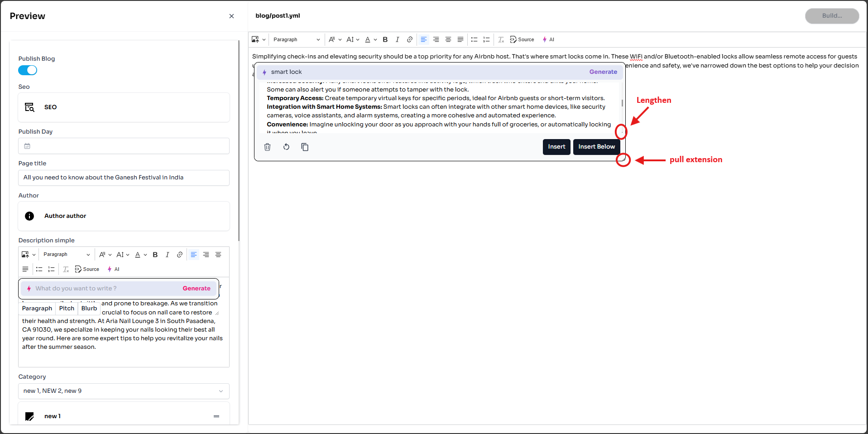
Task: Click italic in Description simple toolbar
Action: tap(167, 255)
